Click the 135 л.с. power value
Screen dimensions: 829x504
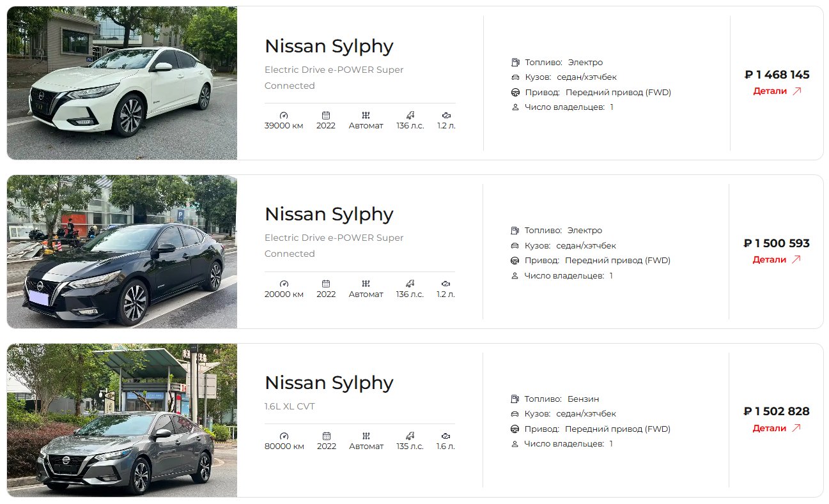click(x=410, y=447)
